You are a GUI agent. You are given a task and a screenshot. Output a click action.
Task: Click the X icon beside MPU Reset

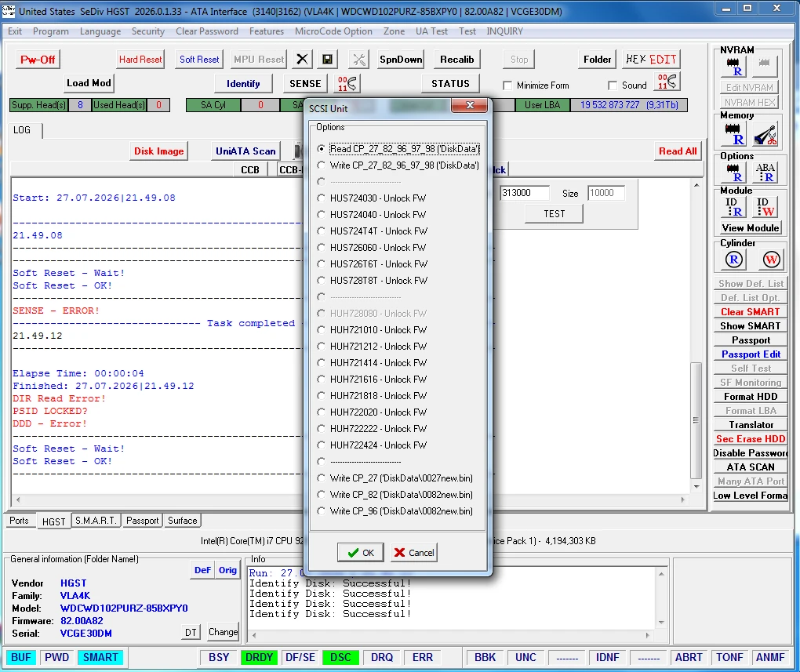click(x=302, y=59)
